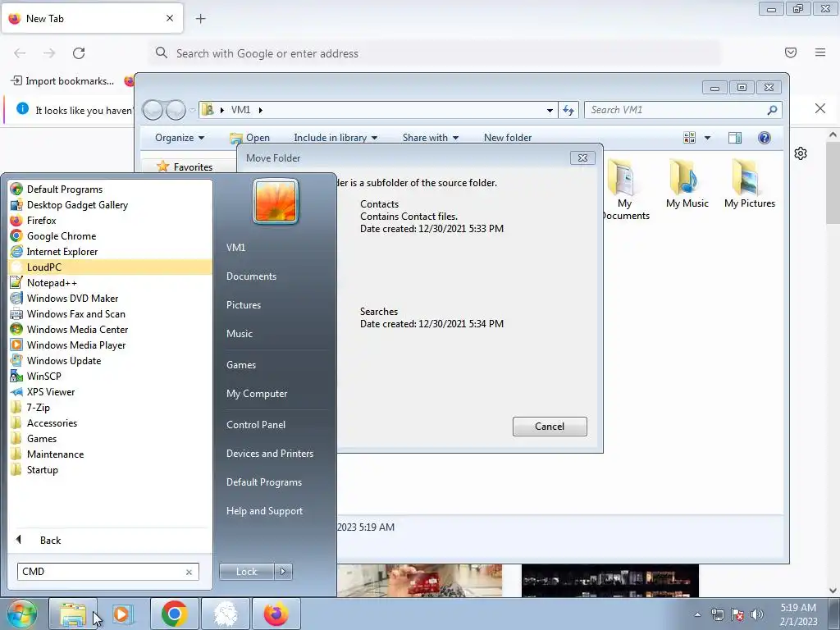Open Pictures from the Start menu right pane
This screenshot has height=630, width=840.
click(243, 305)
